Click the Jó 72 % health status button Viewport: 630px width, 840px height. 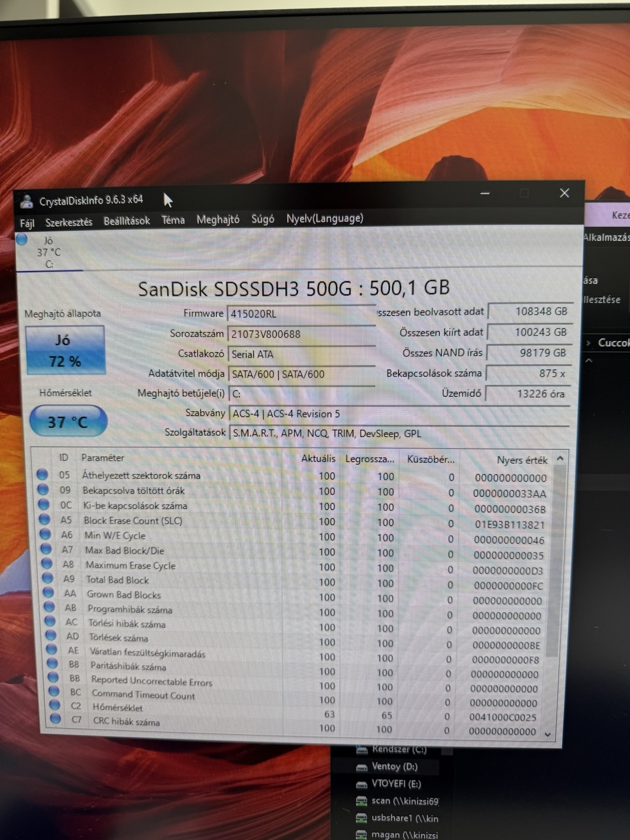point(65,350)
